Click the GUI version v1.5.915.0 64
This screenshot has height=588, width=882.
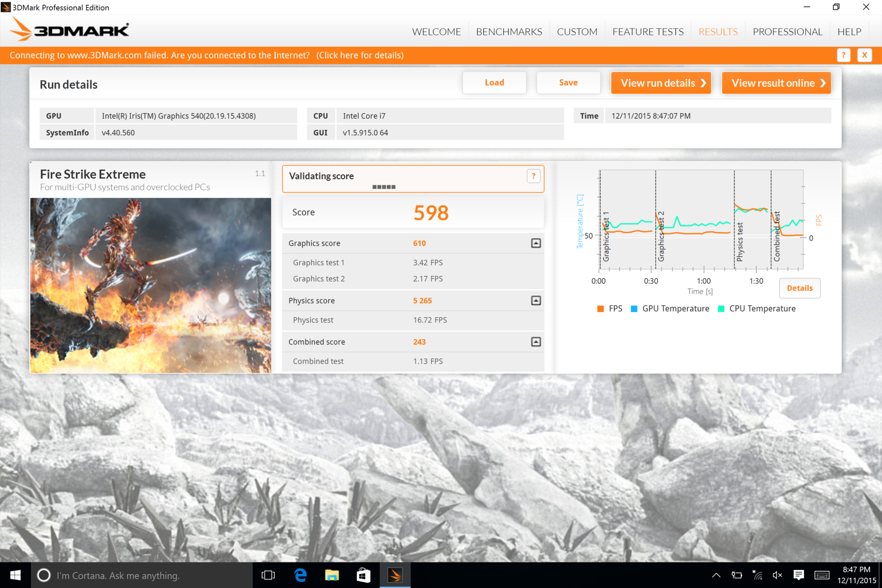(366, 133)
